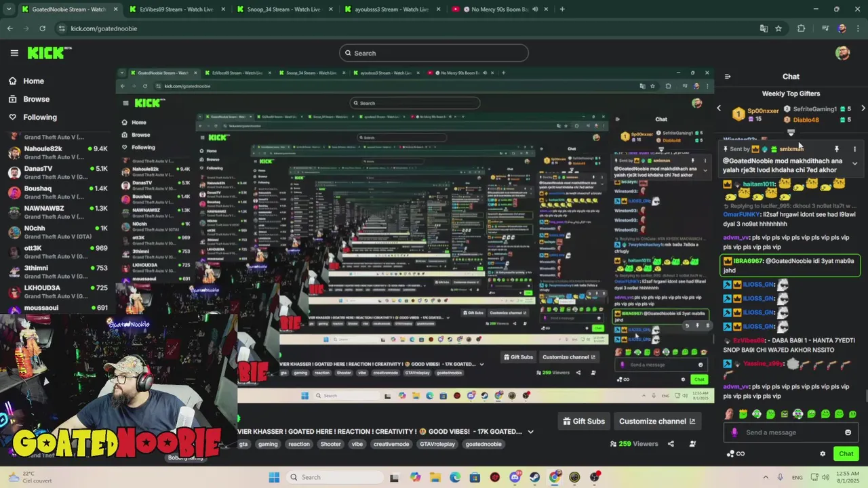
Task: Share the stream via share icon
Action: [x=671, y=444]
